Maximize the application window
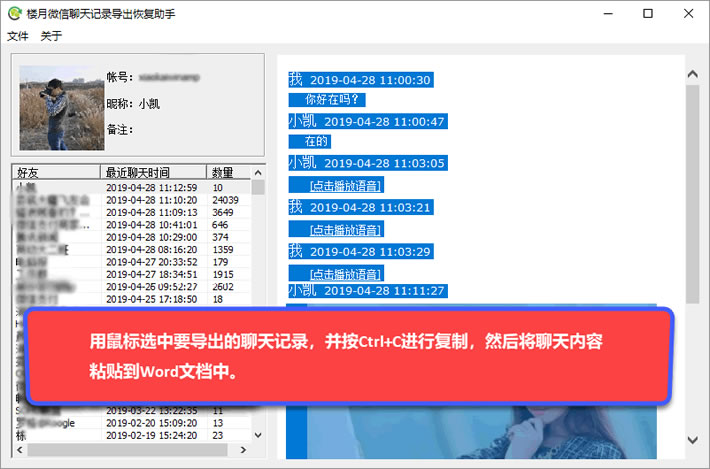 tap(648, 14)
